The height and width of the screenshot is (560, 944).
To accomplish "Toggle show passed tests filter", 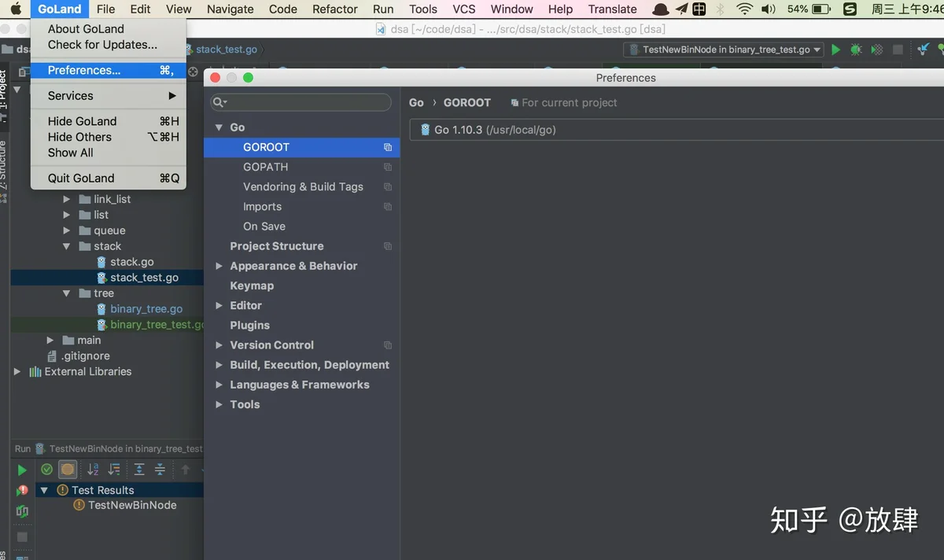I will point(47,470).
